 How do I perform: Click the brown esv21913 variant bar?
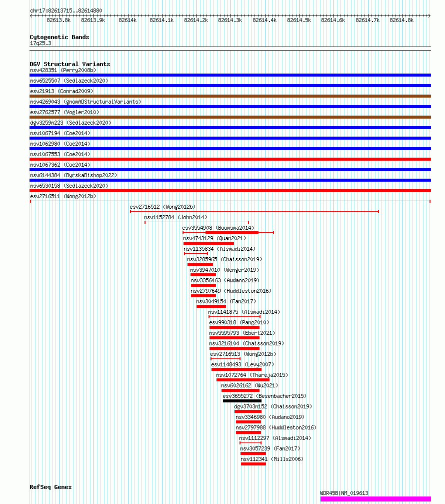point(230,96)
